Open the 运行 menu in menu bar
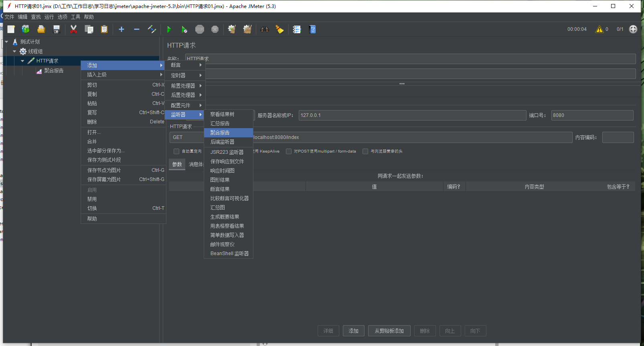The width and height of the screenshot is (644, 346). pos(49,17)
